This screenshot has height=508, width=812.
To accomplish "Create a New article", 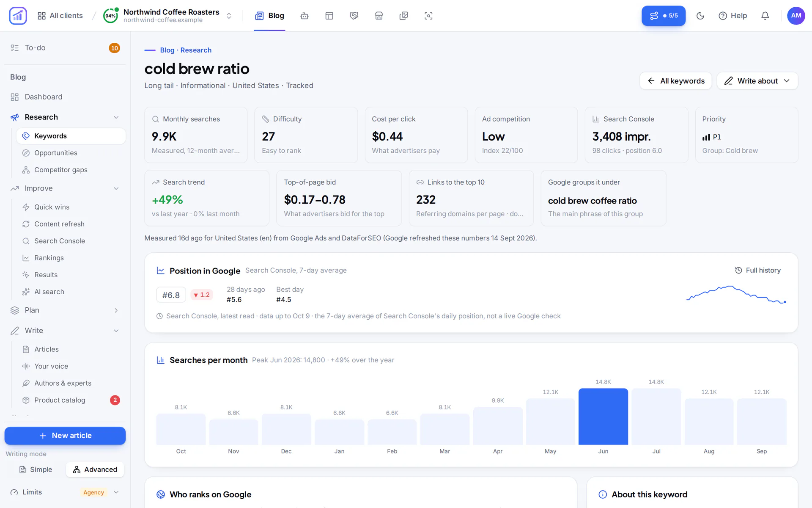I will (65, 436).
